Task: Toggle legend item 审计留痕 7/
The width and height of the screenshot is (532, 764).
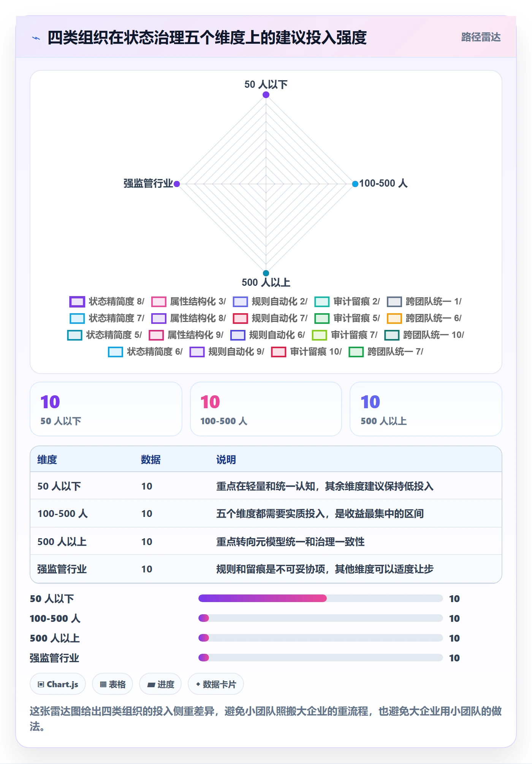Action: (x=345, y=335)
